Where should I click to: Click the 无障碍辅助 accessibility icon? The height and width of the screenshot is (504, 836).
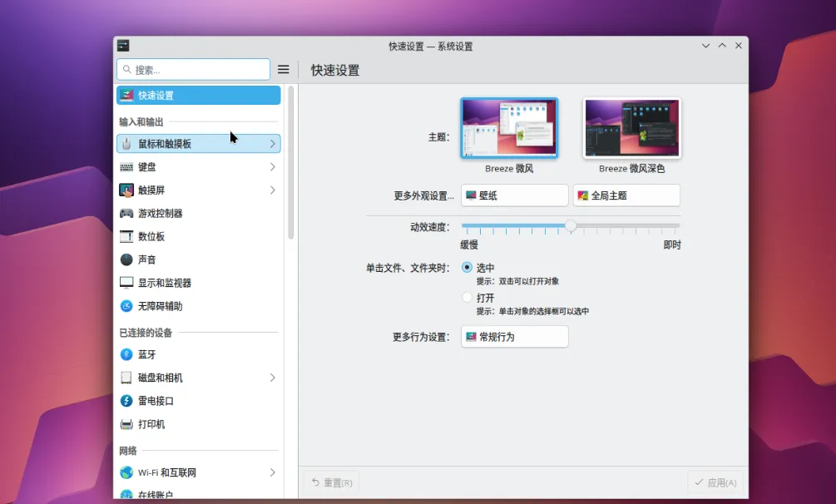click(126, 306)
